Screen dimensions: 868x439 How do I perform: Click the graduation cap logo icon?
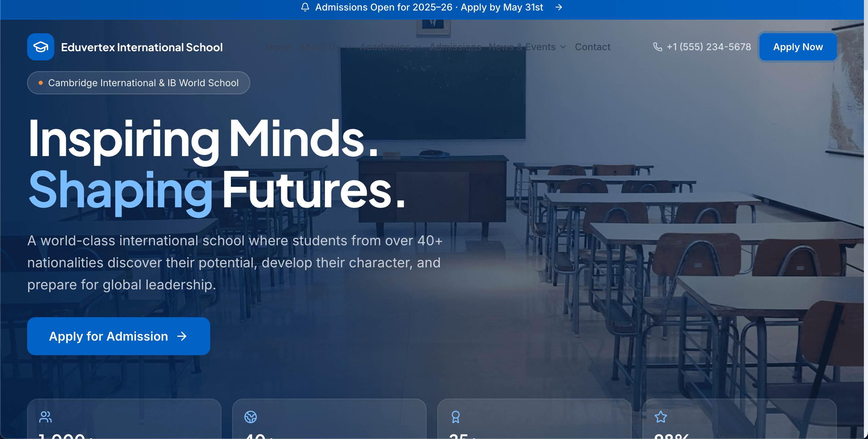[x=40, y=47]
